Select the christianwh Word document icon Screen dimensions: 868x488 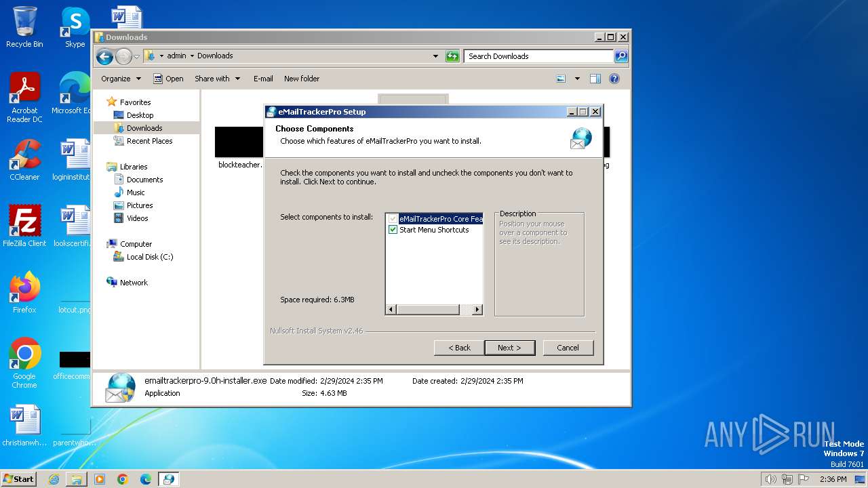coord(24,426)
